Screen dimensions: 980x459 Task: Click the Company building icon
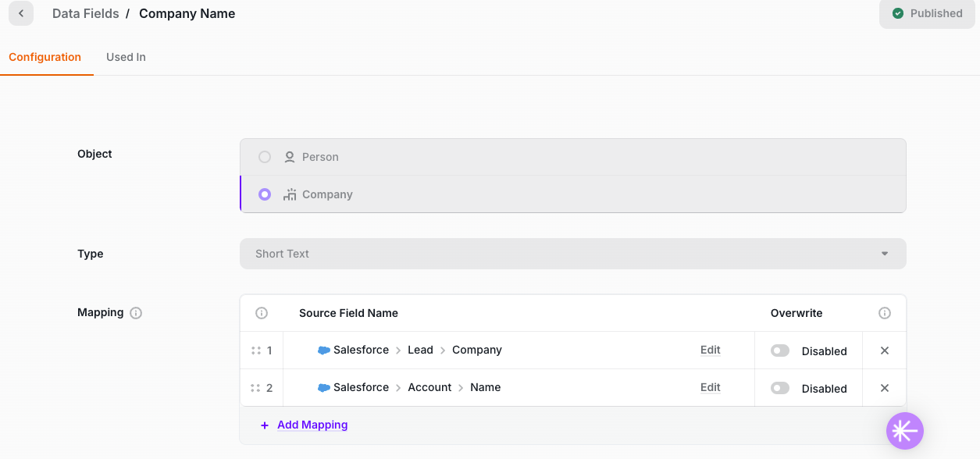pyautogui.click(x=290, y=194)
